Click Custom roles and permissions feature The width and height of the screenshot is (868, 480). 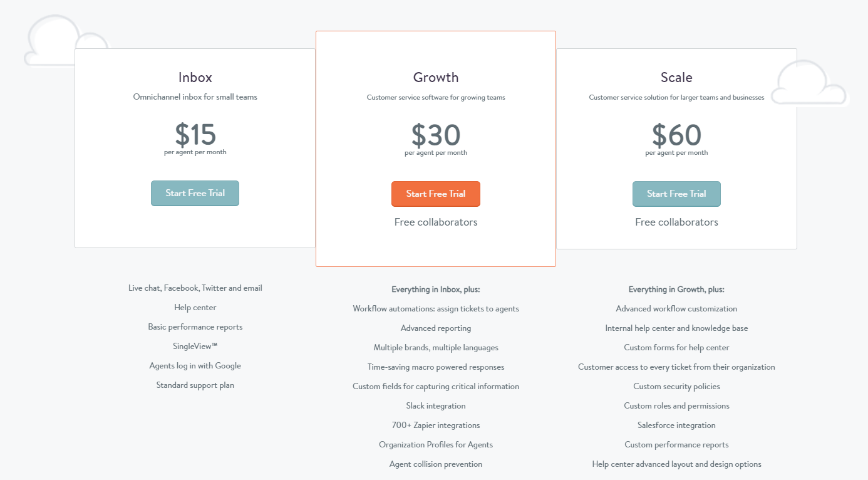(676, 405)
